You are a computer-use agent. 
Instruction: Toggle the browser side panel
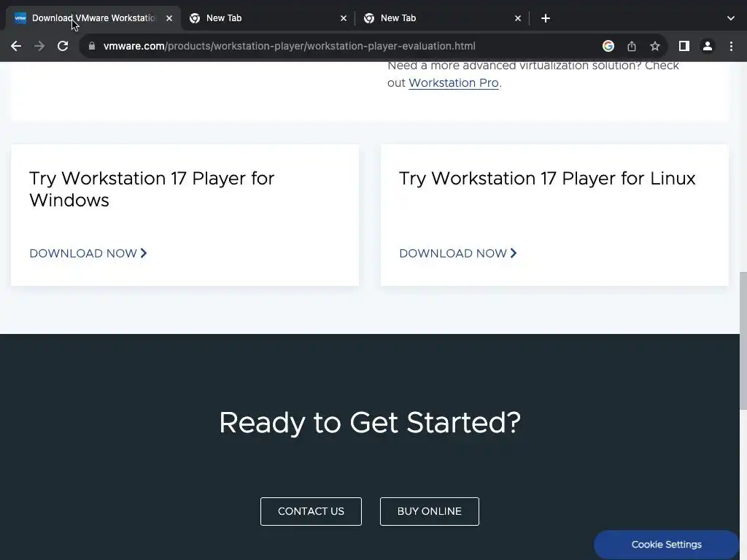pos(684,46)
